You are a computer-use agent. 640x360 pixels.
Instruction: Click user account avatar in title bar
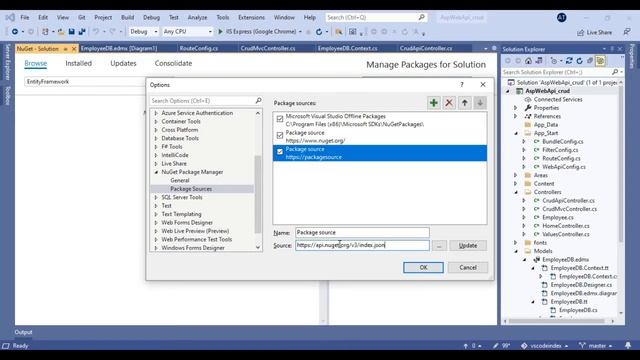tap(562, 18)
